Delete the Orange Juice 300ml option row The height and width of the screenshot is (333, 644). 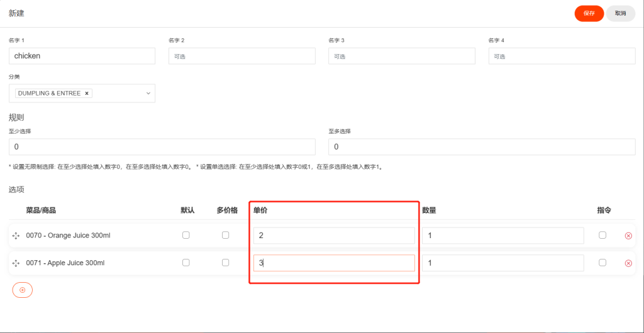click(x=628, y=236)
